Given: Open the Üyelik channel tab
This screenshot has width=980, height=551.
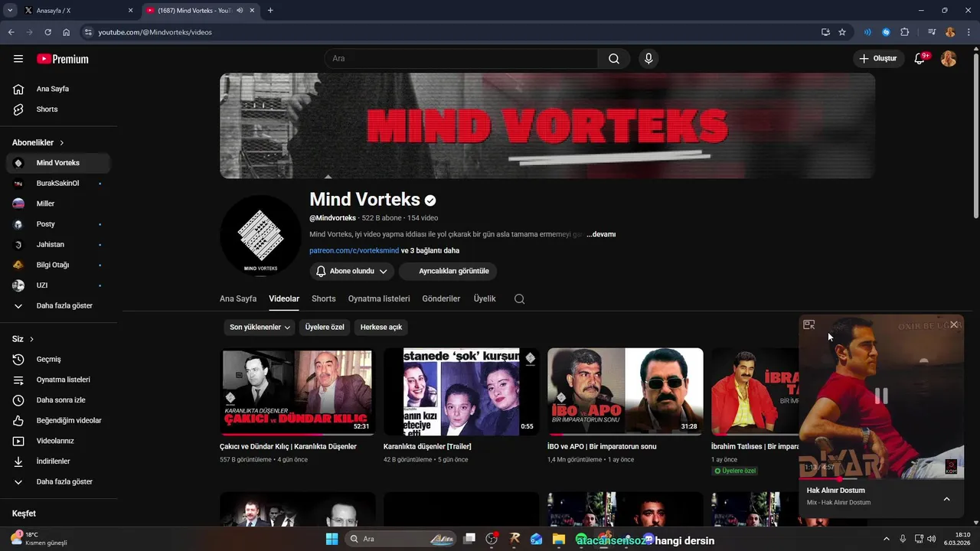Looking at the screenshot, I should click(485, 299).
